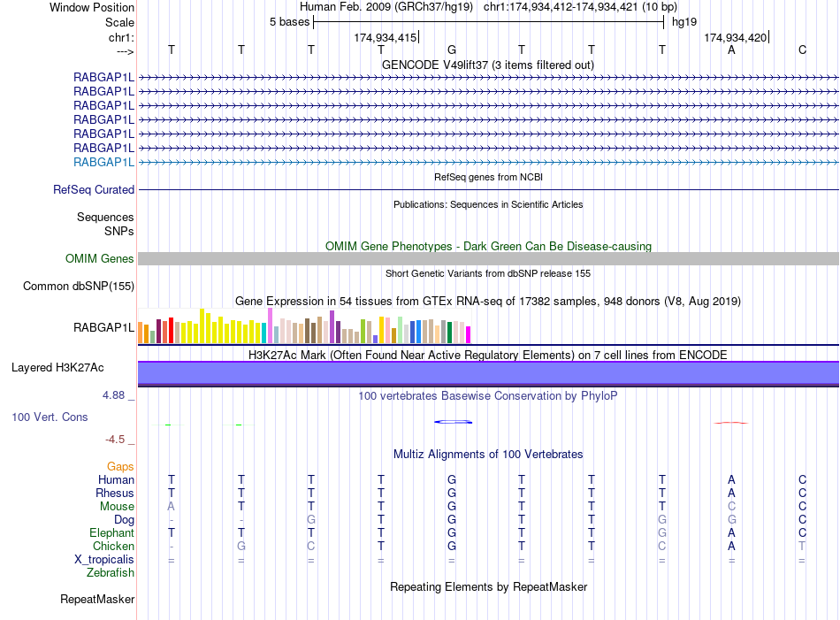Open GENCODE V49lift37 track title
840x620 pixels.
click(487, 65)
